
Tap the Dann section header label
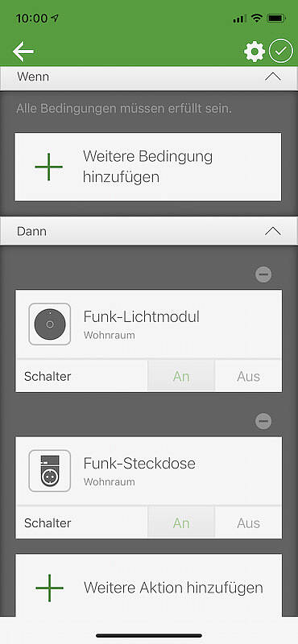point(31,231)
